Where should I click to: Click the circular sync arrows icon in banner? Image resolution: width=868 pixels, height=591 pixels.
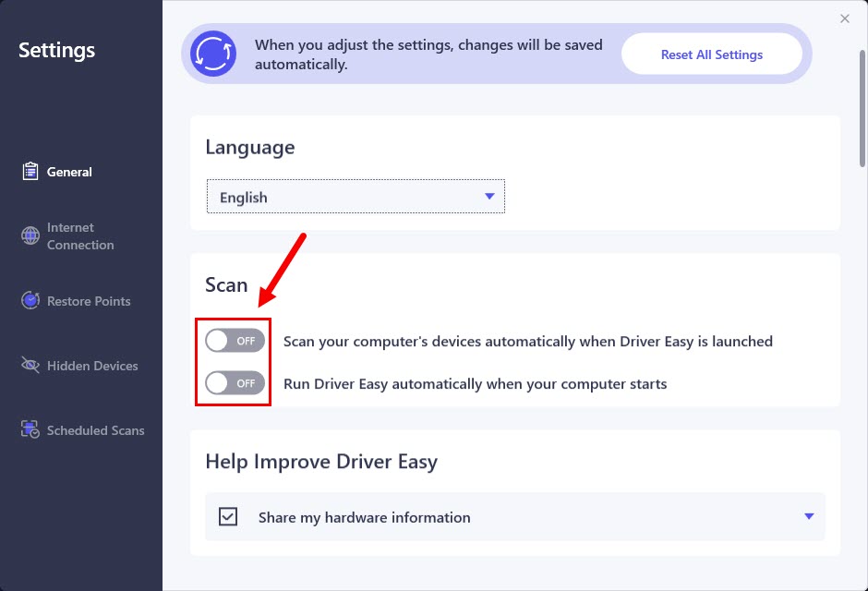pos(213,54)
